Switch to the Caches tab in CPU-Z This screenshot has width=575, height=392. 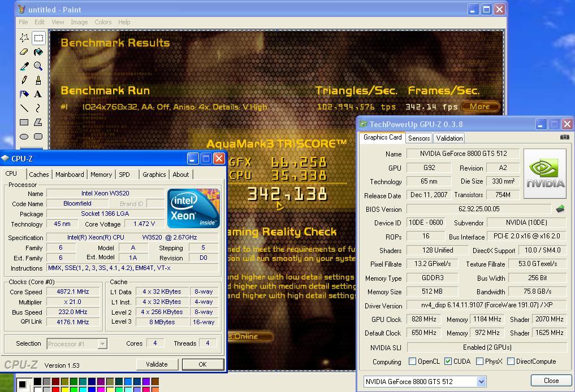point(39,175)
